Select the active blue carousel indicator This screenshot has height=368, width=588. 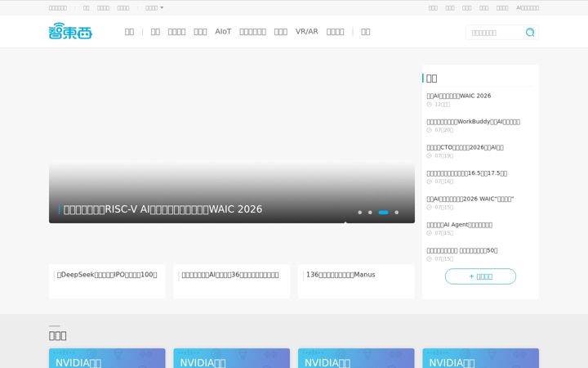(383, 213)
